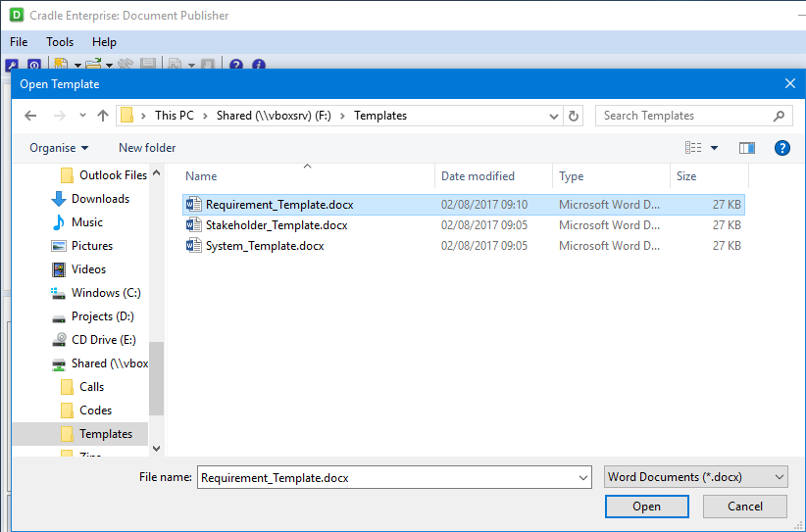Open the view options dropdown arrow
Image resolution: width=806 pixels, height=532 pixels.
pos(714,148)
